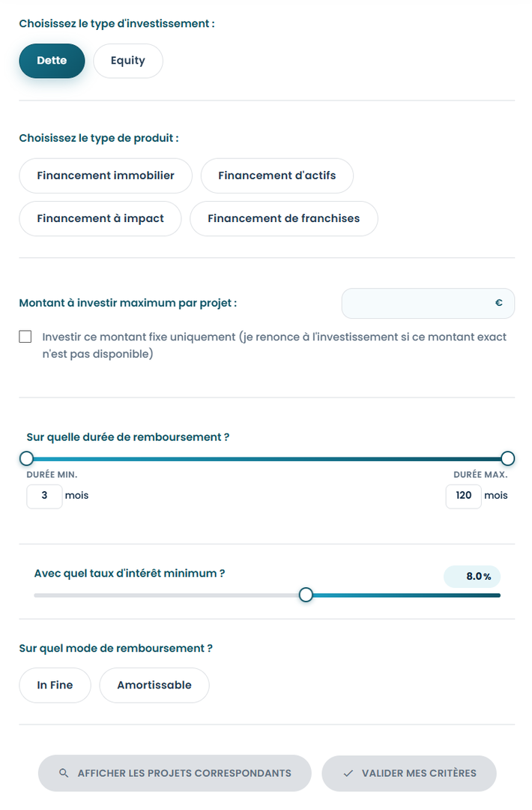Click the durée min months input box

point(44,496)
